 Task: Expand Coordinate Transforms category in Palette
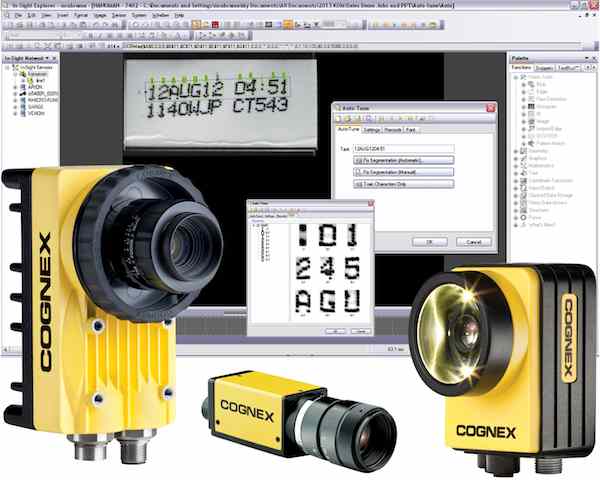coord(515,180)
